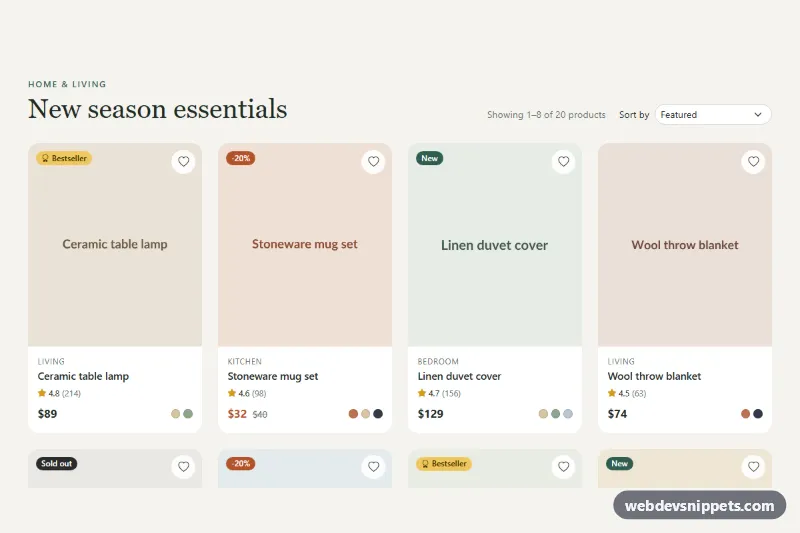
Task: Click Linen duvet cover title link
Action: pos(459,376)
